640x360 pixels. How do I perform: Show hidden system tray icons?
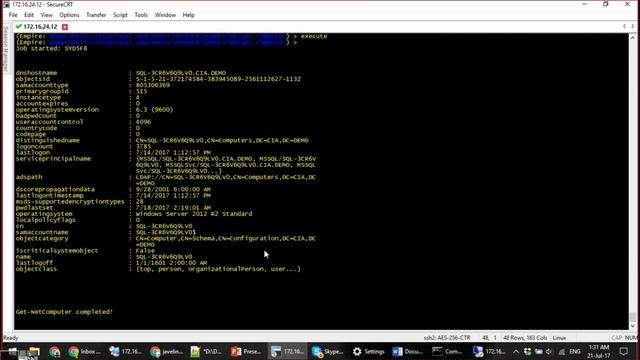516,351
